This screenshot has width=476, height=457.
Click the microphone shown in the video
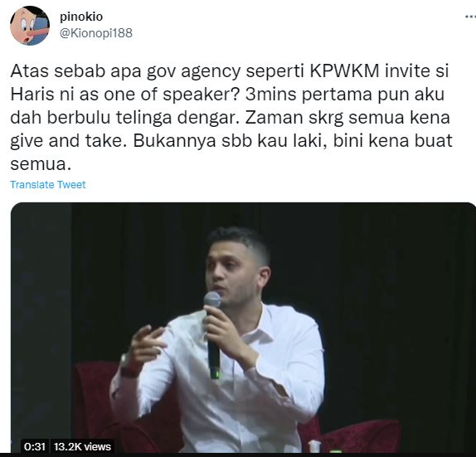coord(213,334)
